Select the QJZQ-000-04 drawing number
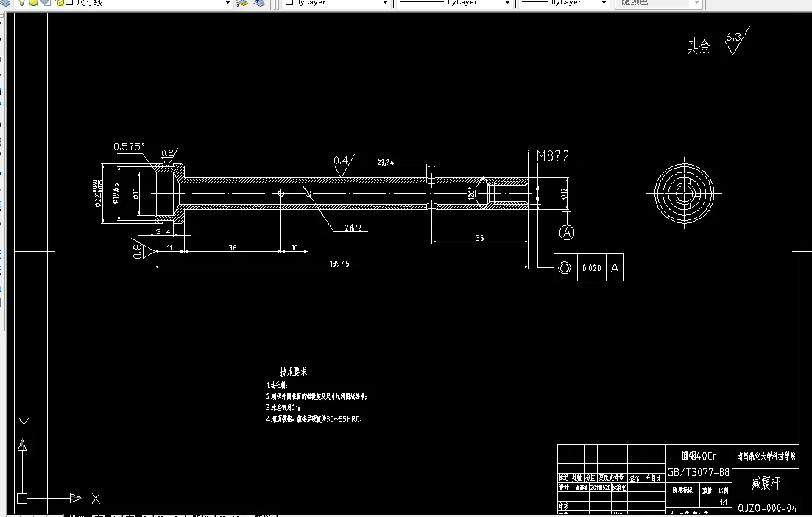 (x=767, y=508)
